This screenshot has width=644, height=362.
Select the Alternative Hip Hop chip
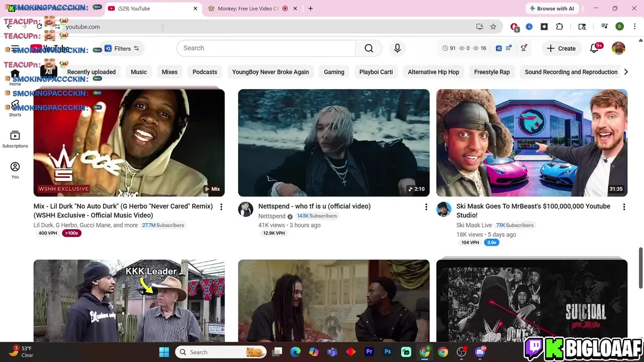pyautogui.click(x=433, y=72)
